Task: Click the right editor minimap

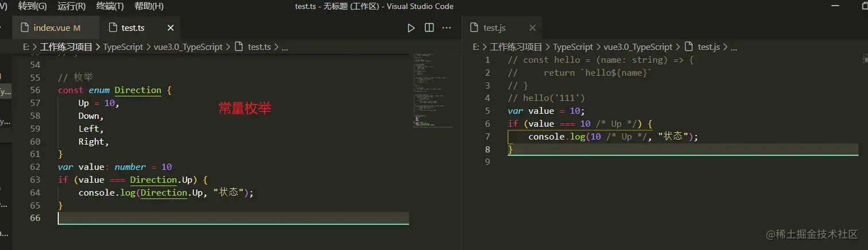Action: (x=865, y=57)
